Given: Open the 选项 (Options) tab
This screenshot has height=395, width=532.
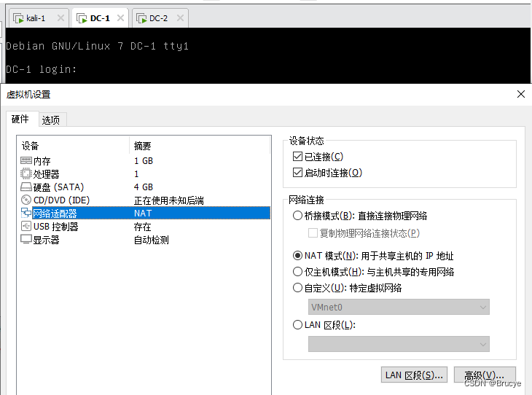Looking at the screenshot, I should click(51, 120).
